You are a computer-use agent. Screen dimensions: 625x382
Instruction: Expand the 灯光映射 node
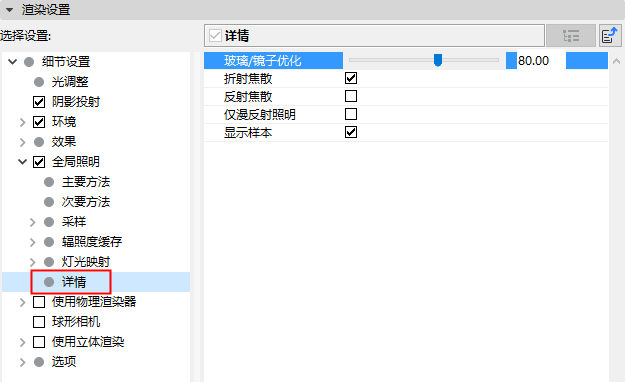click(33, 262)
